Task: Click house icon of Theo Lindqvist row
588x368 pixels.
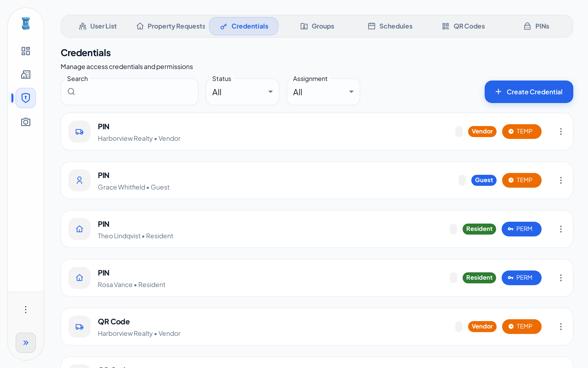Action: [79, 229]
